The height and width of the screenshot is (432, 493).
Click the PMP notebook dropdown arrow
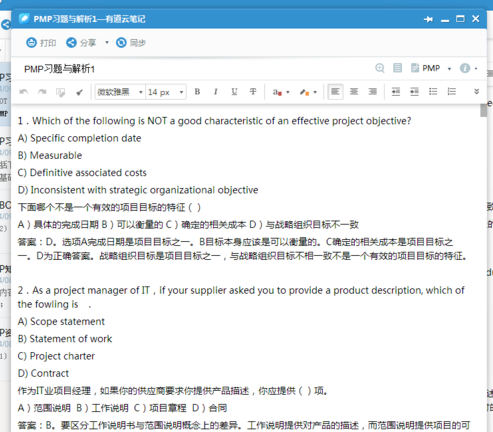[449, 69]
